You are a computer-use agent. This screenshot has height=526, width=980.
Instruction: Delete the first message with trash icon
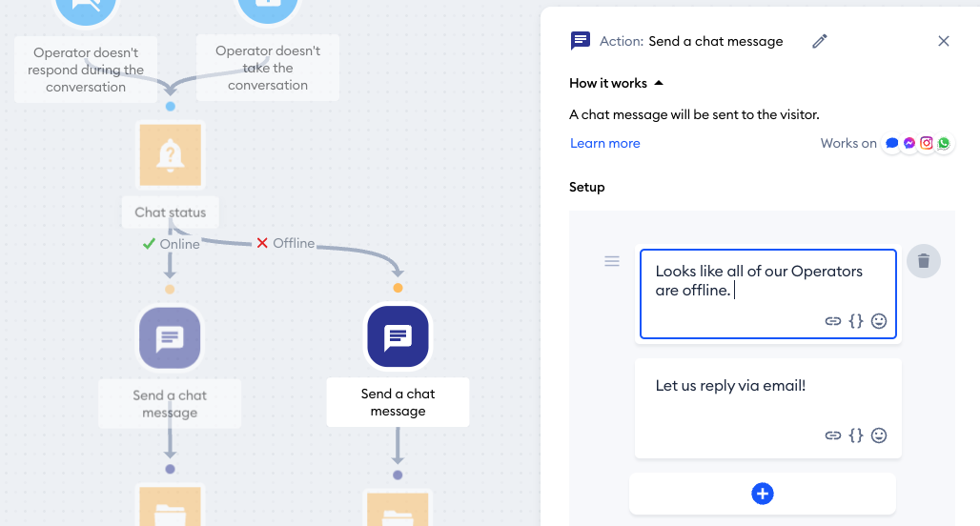point(923,261)
